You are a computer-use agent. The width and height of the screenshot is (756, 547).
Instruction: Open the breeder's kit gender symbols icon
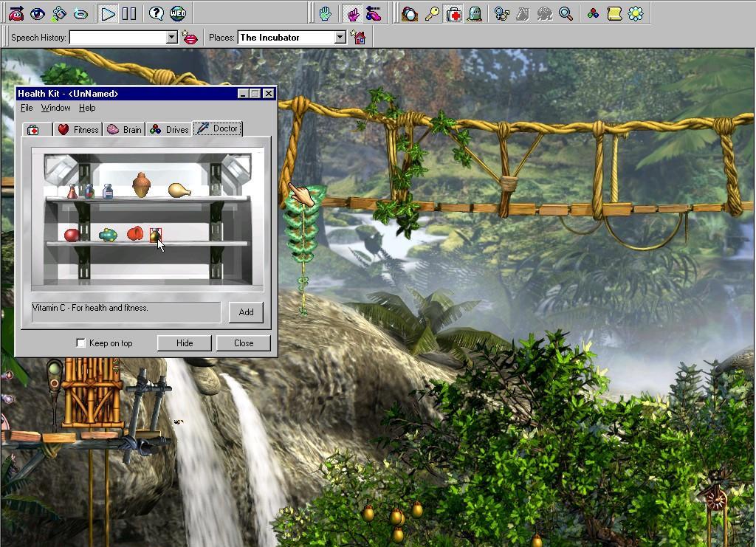(501, 13)
